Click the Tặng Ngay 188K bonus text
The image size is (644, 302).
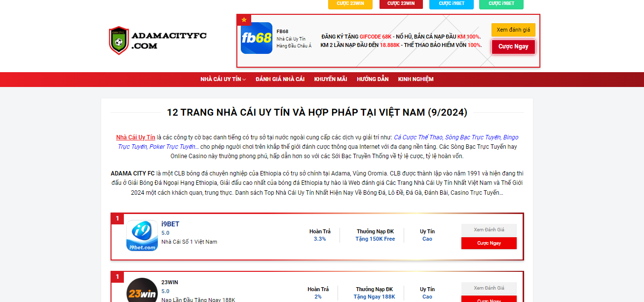click(374, 297)
